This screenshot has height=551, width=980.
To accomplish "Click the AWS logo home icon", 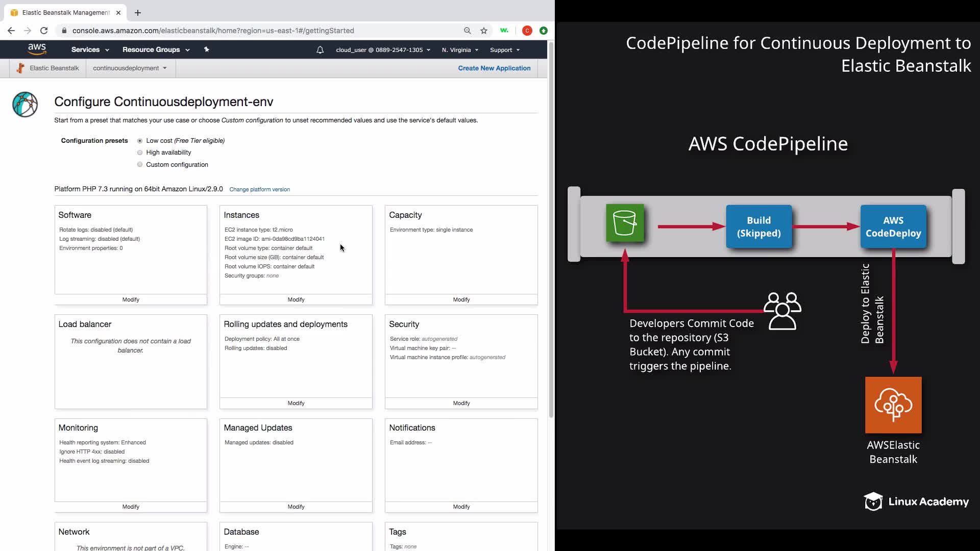I will coord(37,49).
